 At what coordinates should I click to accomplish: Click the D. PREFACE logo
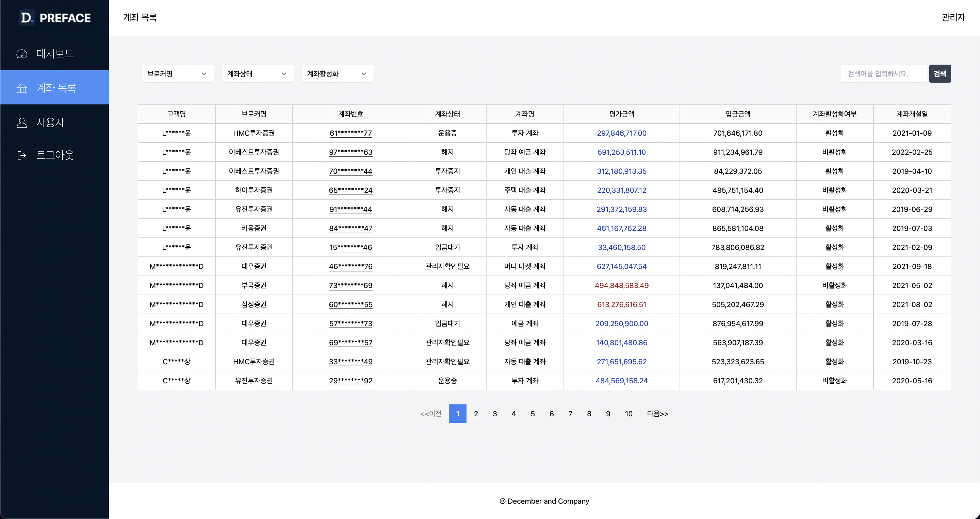(54, 17)
